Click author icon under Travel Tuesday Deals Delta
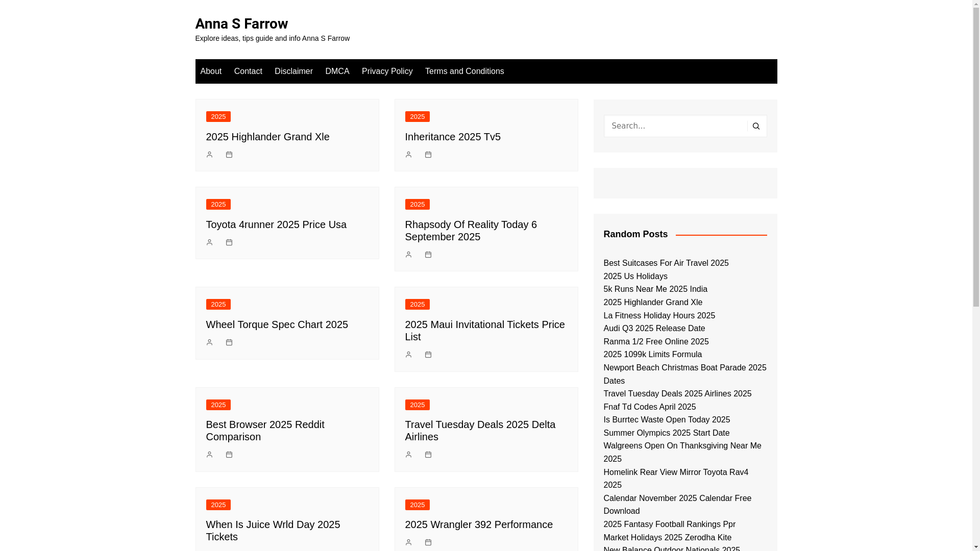This screenshot has width=980, height=551. click(408, 455)
